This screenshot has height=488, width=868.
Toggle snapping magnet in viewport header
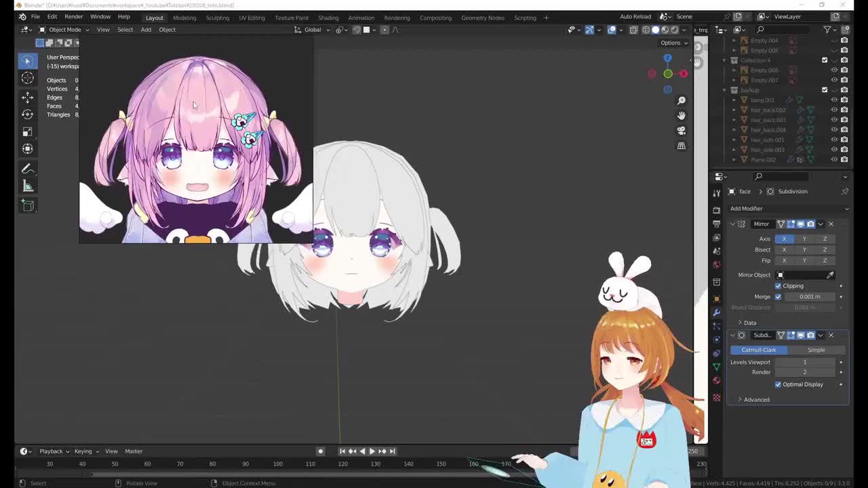(x=357, y=29)
